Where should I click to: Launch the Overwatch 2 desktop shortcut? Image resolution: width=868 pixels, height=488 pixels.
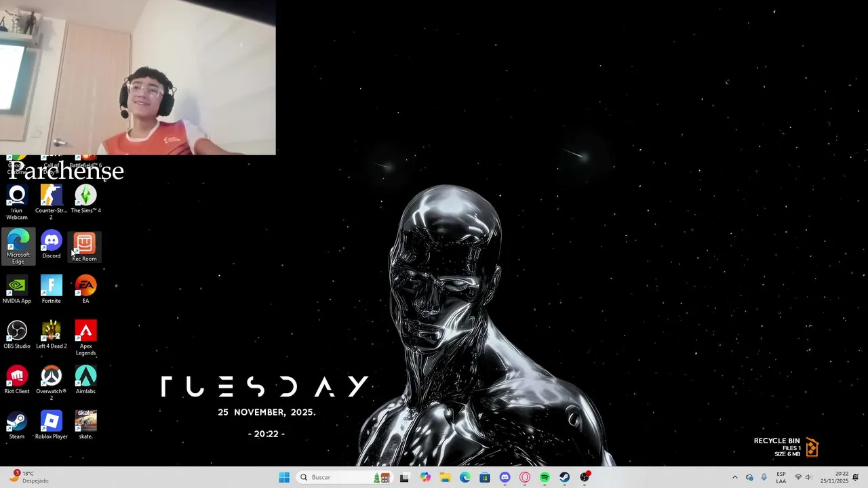pos(51,383)
